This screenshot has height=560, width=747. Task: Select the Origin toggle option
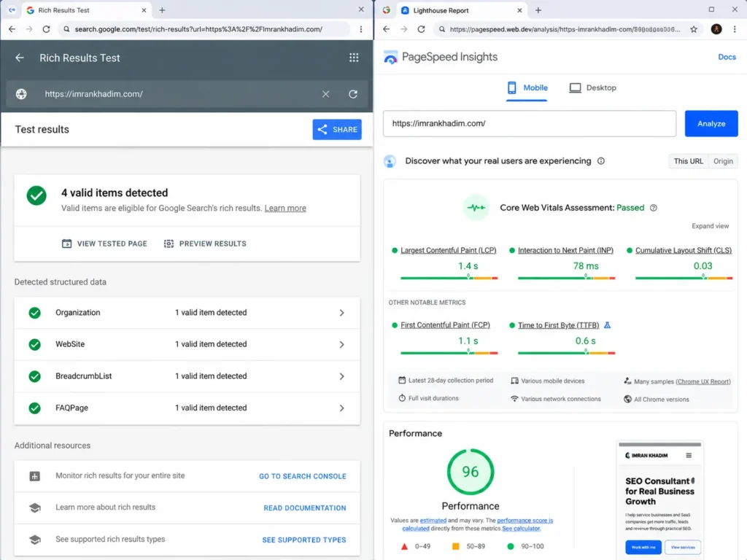click(x=723, y=161)
